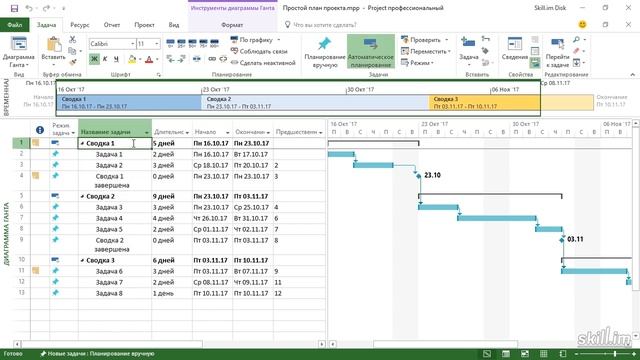Viewport: 640px width, 360px height.
Task: Select the Format Painter brush icon
Action: (x=72, y=62)
